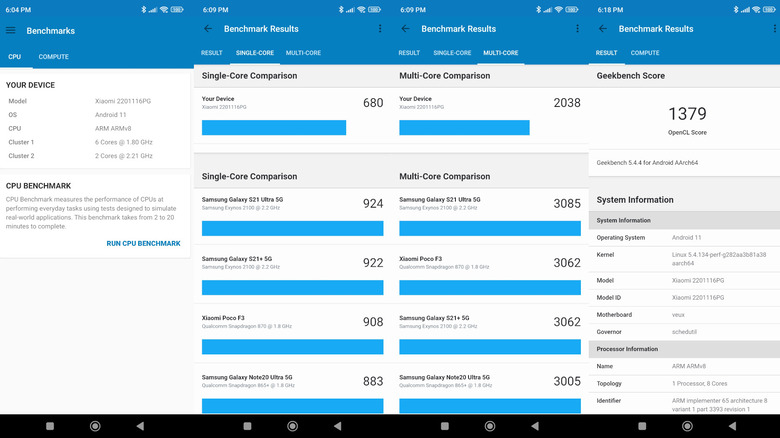Go back from OpenCL results screen
Screen dimensions: 780x438
[603, 29]
